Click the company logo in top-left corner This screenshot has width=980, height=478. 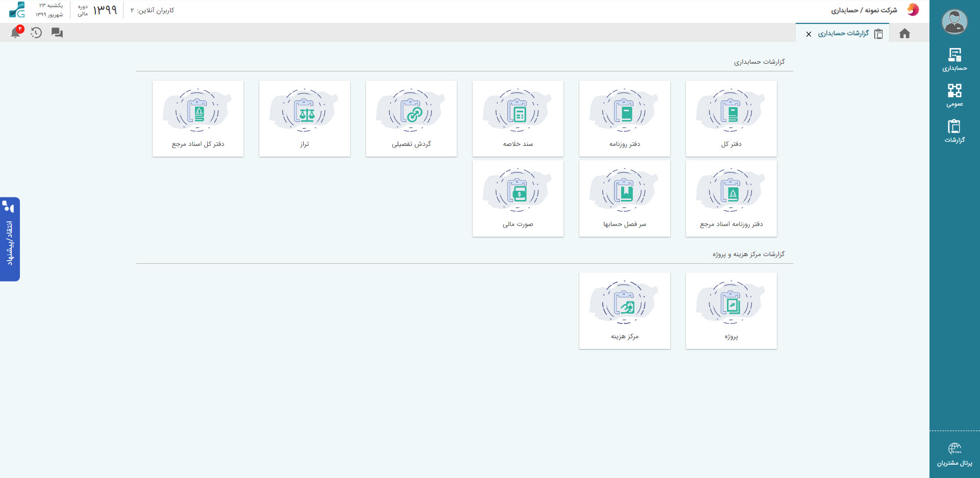point(17,10)
